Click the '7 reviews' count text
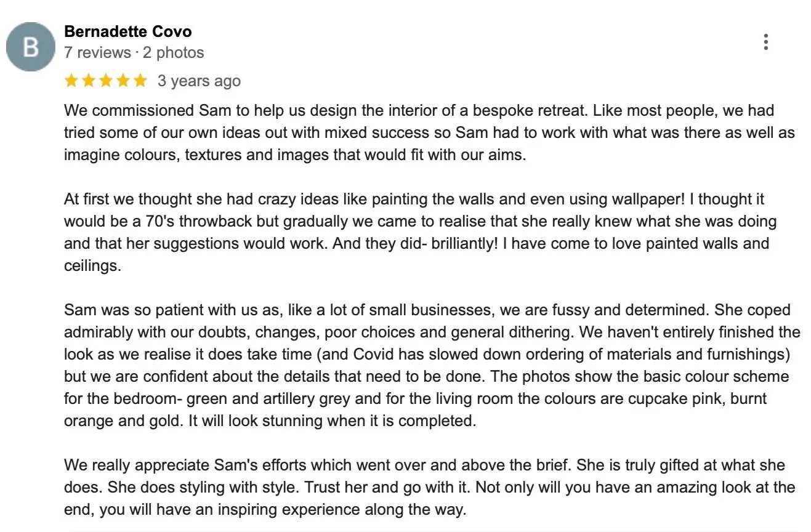This screenshot has width=811, height=532. (x=97, y=53)
